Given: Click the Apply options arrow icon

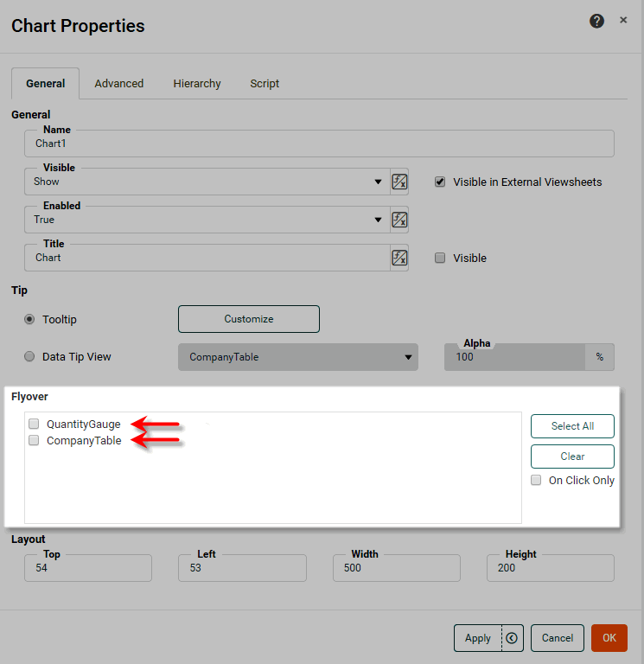Looking at the screenshot, I should tap(512, 638).
